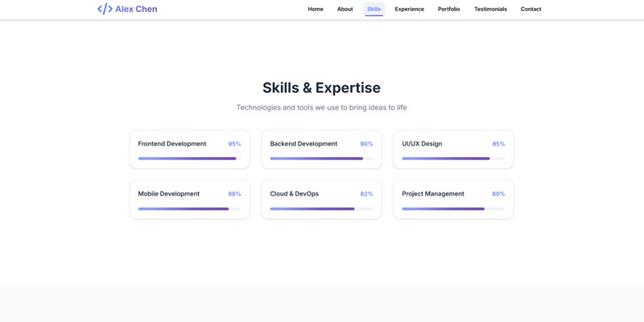
Task: Click the 82% Cloud & DevOps percentage
Action: [x=366, y=194]
